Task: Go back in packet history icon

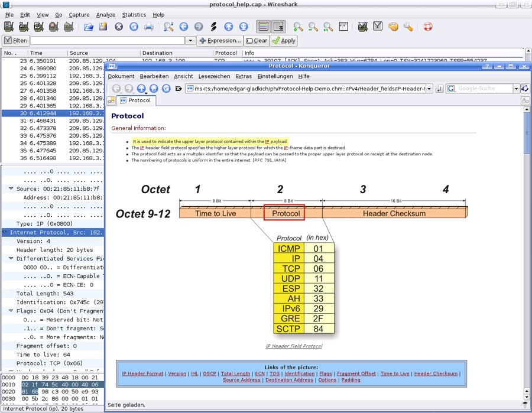Action: click(x=184, y=27)
